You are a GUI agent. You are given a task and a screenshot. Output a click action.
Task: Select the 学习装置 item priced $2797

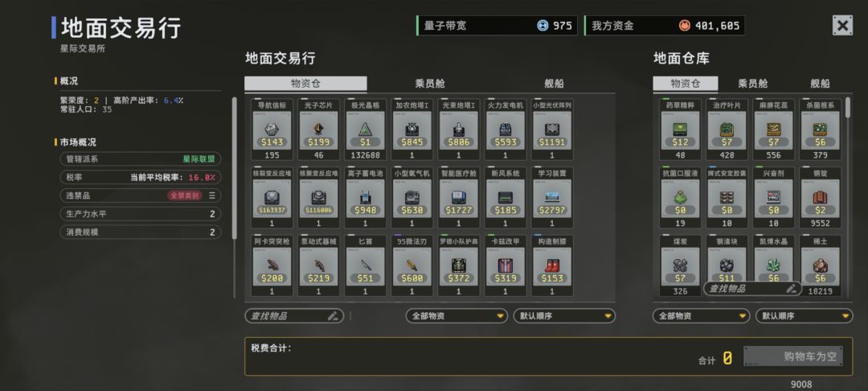(552, 198)
